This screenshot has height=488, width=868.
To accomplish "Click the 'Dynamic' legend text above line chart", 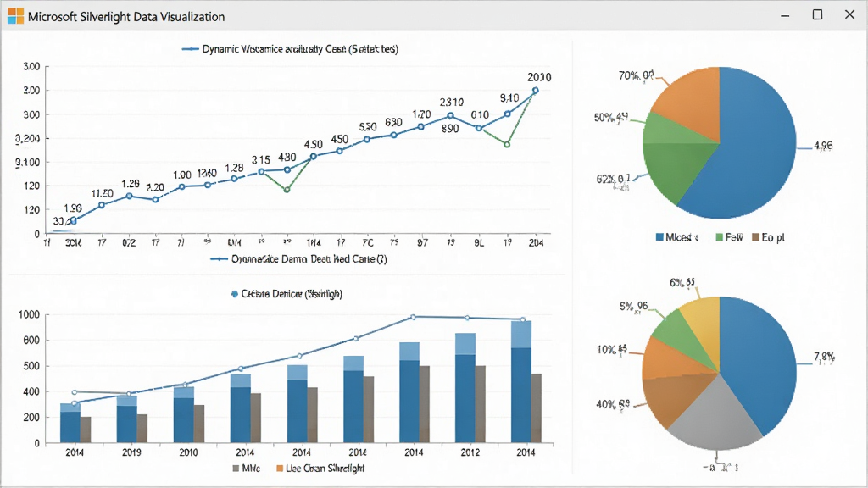I will (222, 48).
